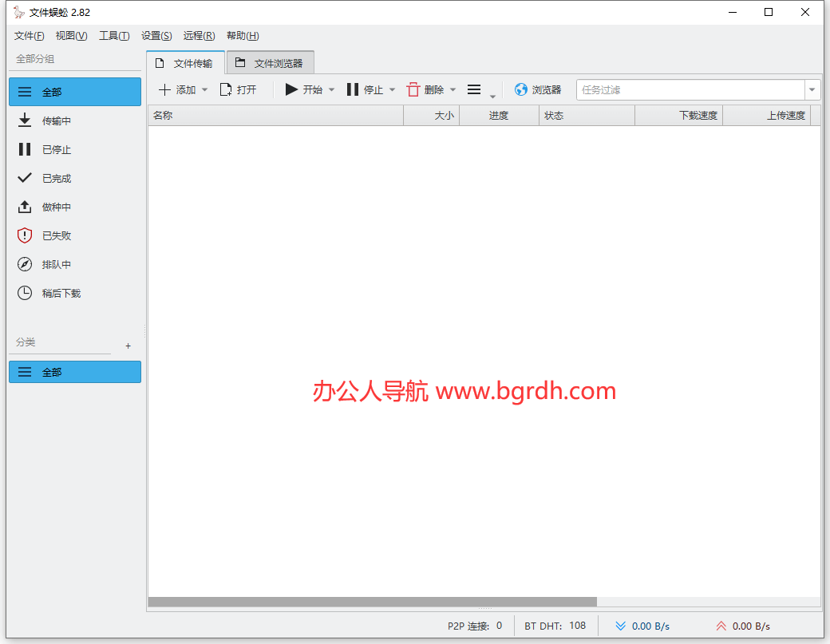The width and height of the screenshot is (830, 644).
Task: Click the red 删除 (Delete) trash icon
Action: pyautogui.click(x=413, y=90)
